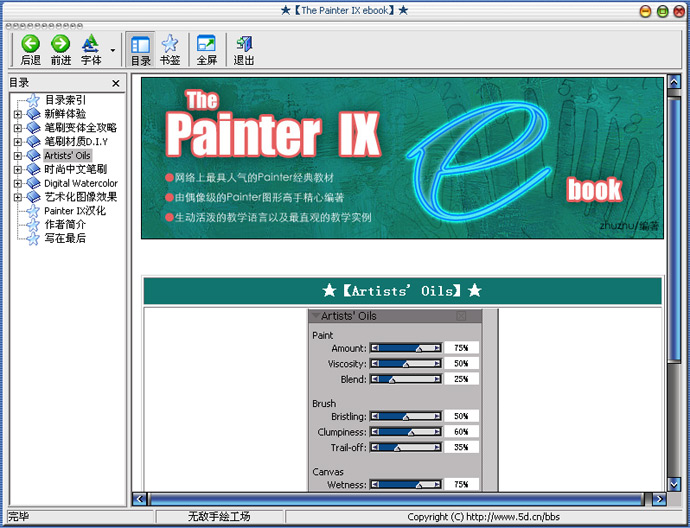
Task: Expand the 新鲜体验 tree node
Action: point(18,114)
